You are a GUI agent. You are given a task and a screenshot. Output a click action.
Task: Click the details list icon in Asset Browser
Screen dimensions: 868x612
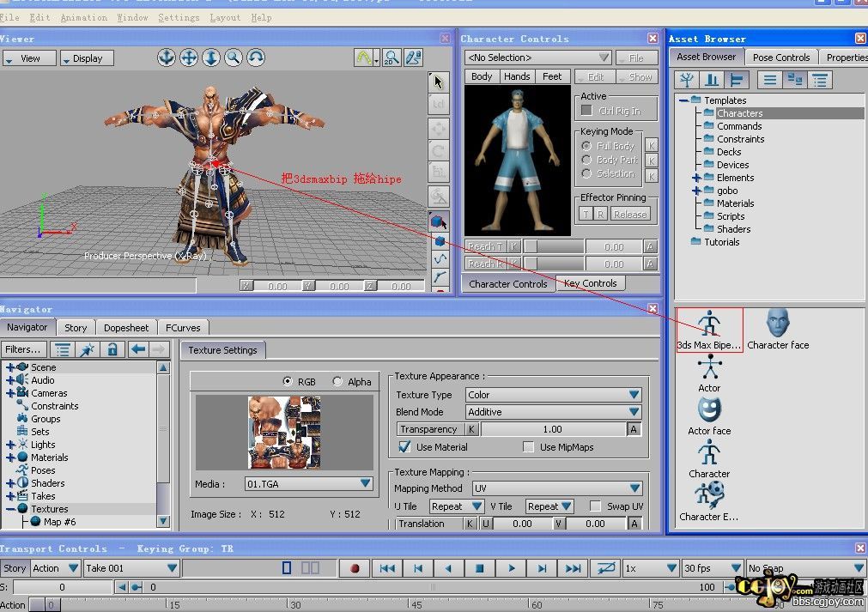pyautogui.click(x=820, y=80)
